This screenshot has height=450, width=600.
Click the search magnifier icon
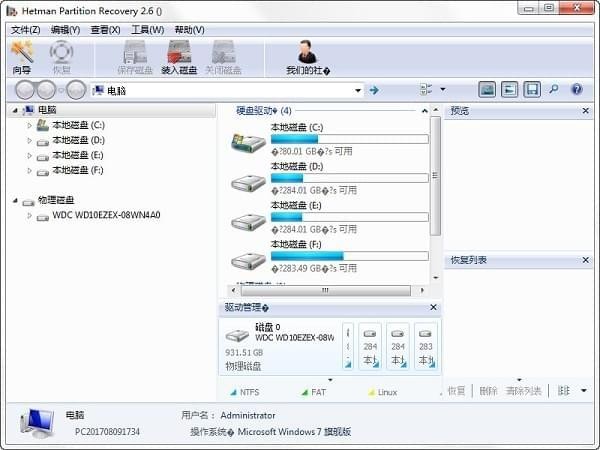[x=554, y=90]
